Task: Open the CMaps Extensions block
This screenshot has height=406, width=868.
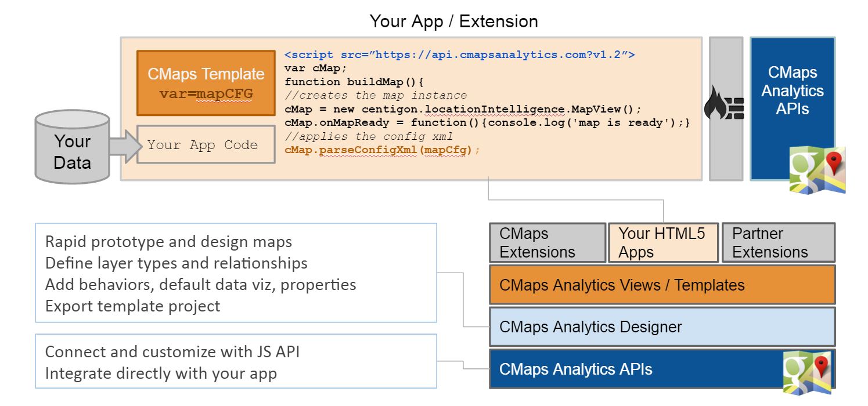Action: tap(548, 242)
